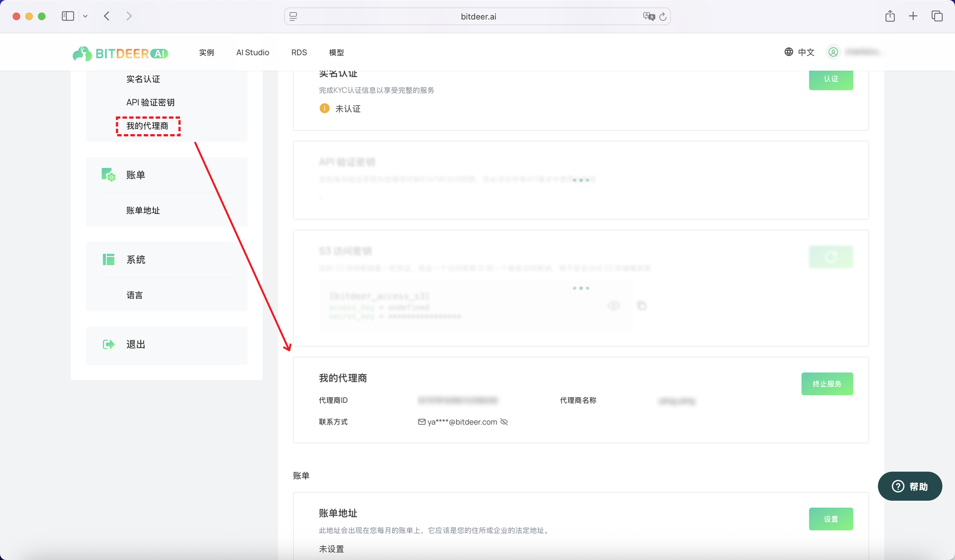Click the 系统 section icon
Viewport: 955px width, 560px height.
[x=108, y=259]
